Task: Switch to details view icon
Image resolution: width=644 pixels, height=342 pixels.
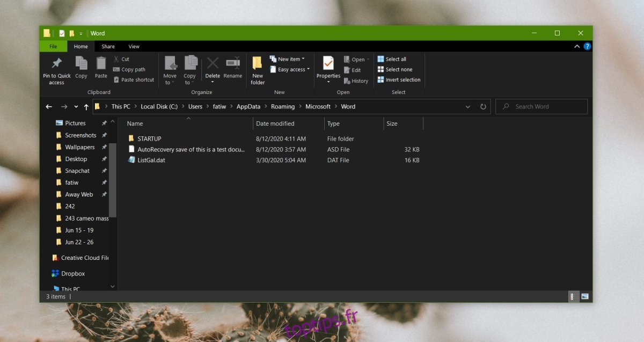Action: click(x=573, y=296)
